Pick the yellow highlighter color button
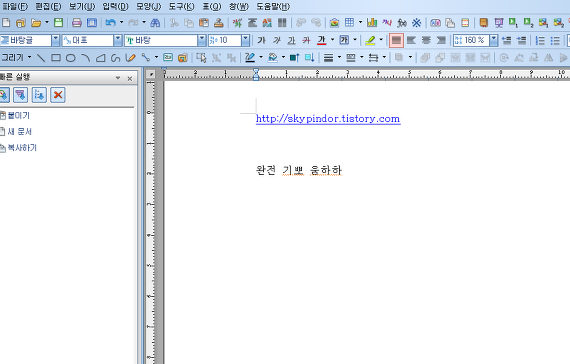The image size is (570, 364). (x=370, y=40)
